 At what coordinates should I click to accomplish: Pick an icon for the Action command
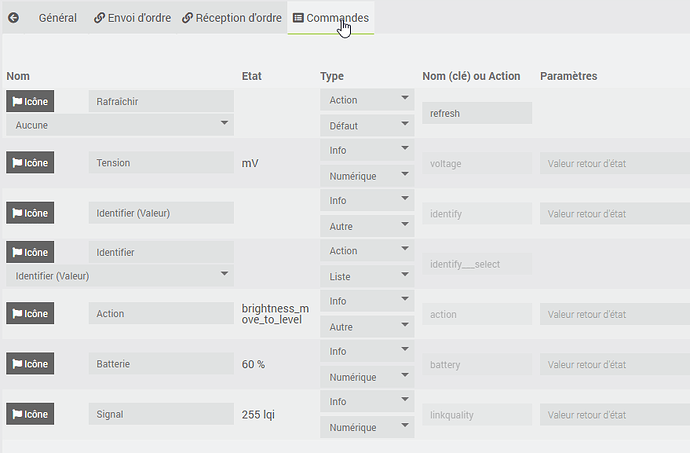(x=30, y=313)
